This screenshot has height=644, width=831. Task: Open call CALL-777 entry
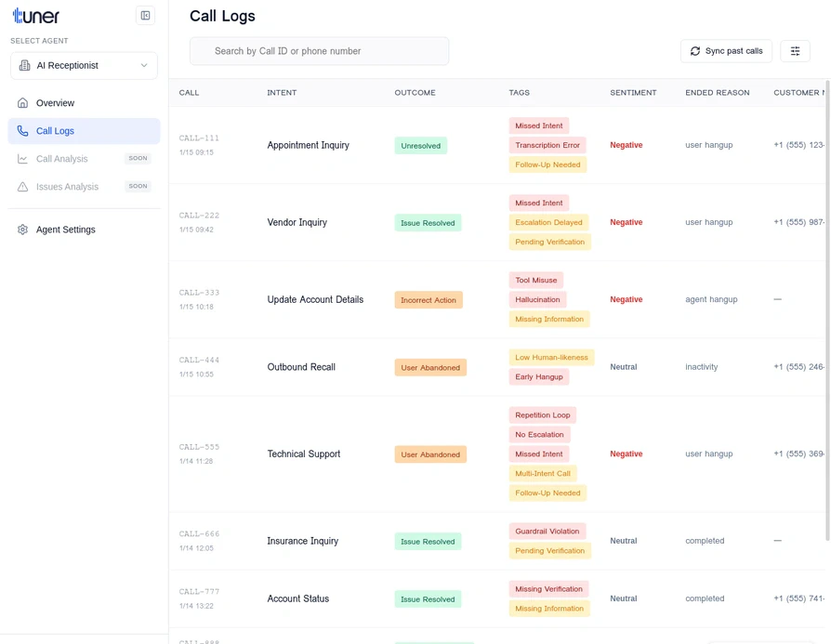pyautogui.click(x=199, y=592)
